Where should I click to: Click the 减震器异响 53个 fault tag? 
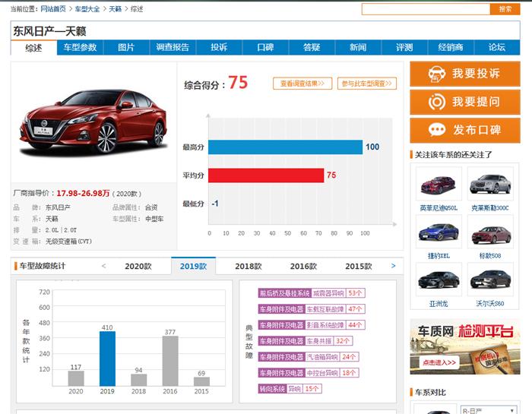312,293
